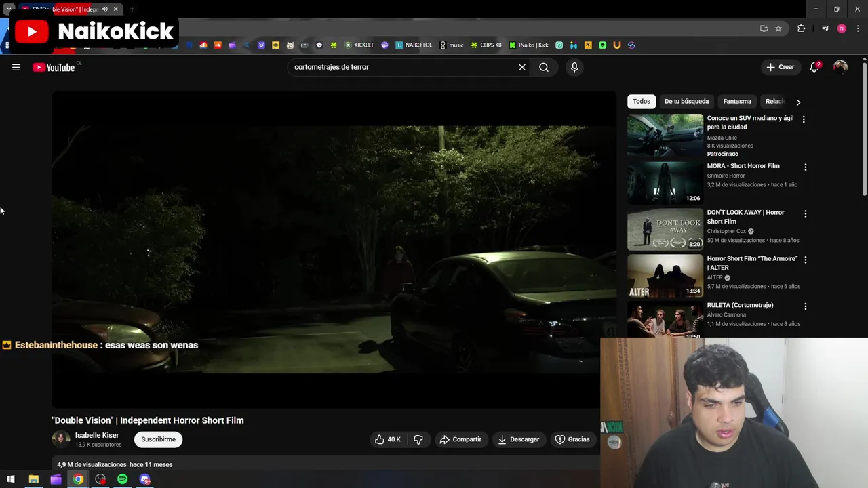Open the DON'T LOOK AWAY thumbnail
Screen dimensions: 868x488
665,229
